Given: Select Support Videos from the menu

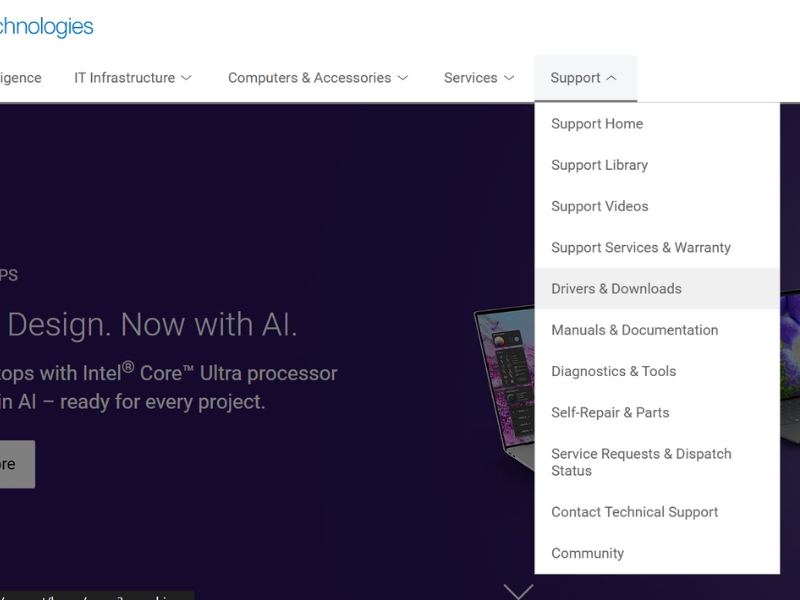Looking at the screenshot, I should click(x=599, y=206).
